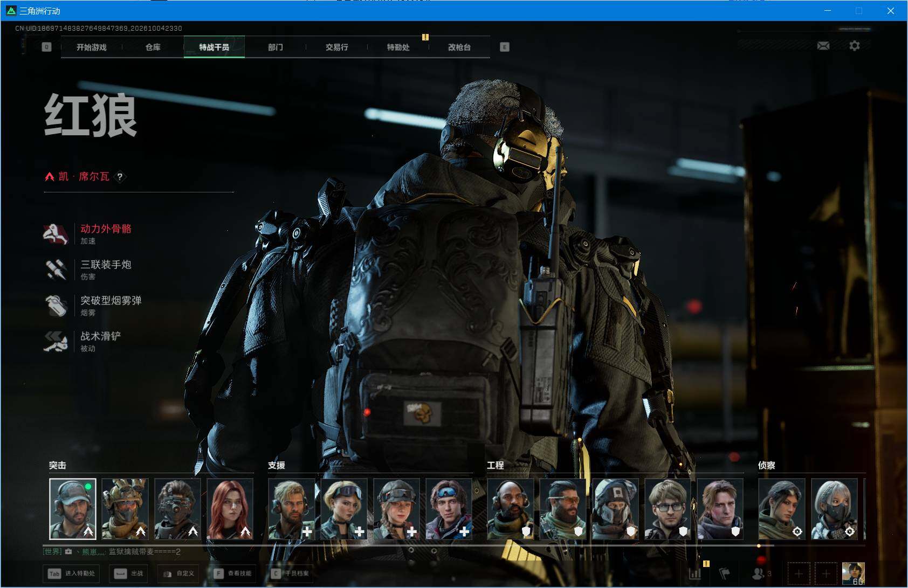Switch to the 仓库 tab
The width and height of the screenshot is (908, 588).
click(x=153, y=47)
